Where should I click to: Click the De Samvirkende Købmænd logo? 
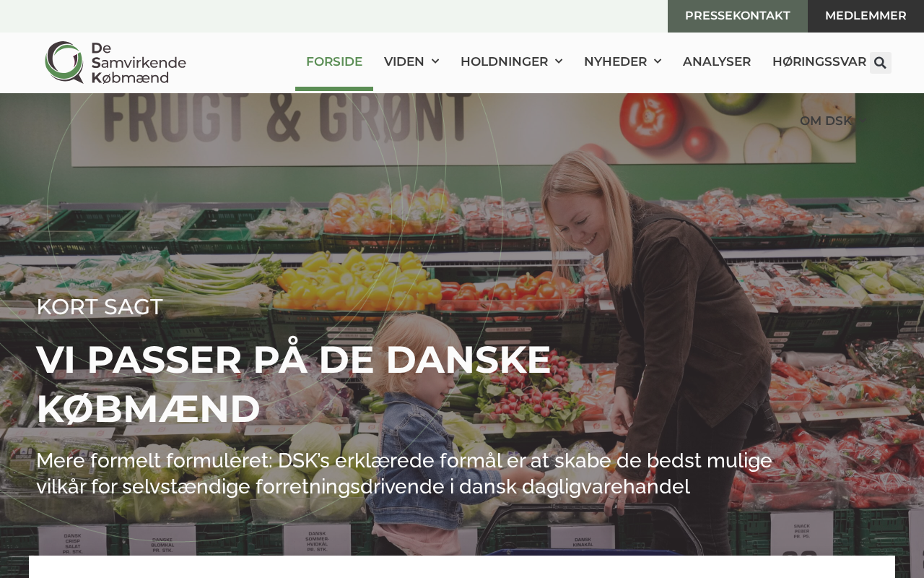click(x=115, y=63)
